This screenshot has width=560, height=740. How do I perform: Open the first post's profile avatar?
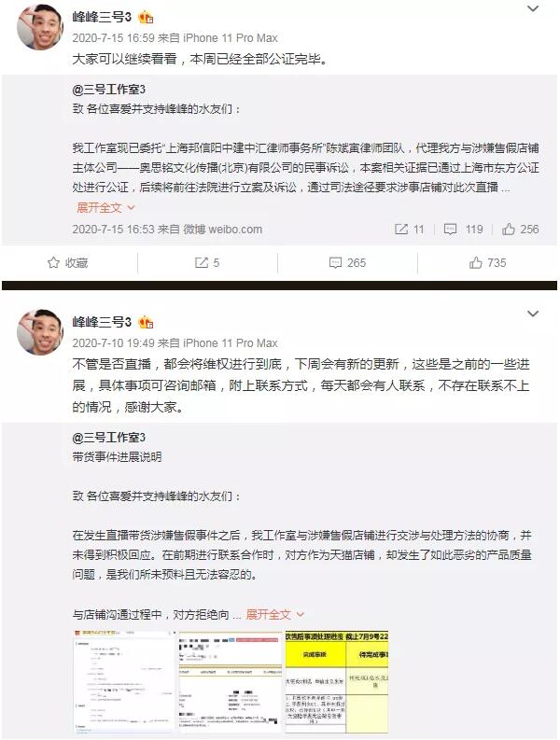coord(41,26)
